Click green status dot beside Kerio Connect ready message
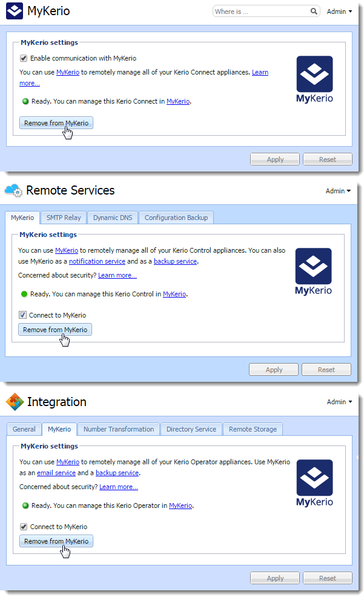This screenshot has height=597, width=364. [25, 101]
